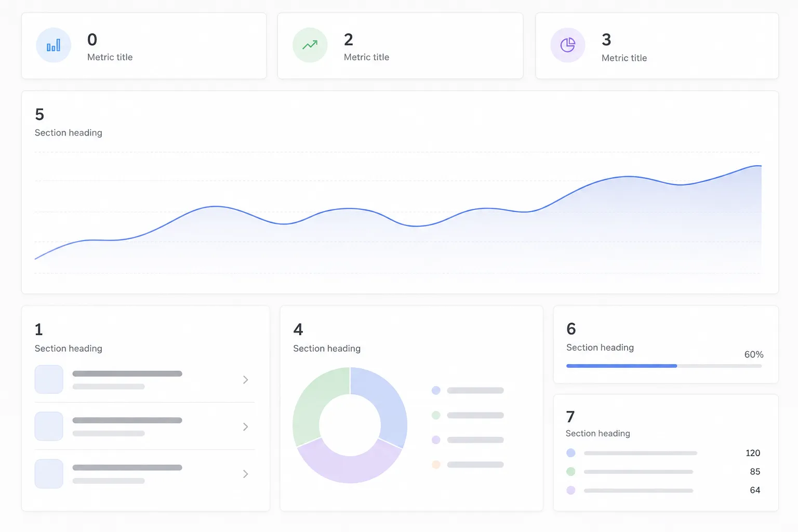Click the green legend dot beside donut chart

[x=436, y=415]
